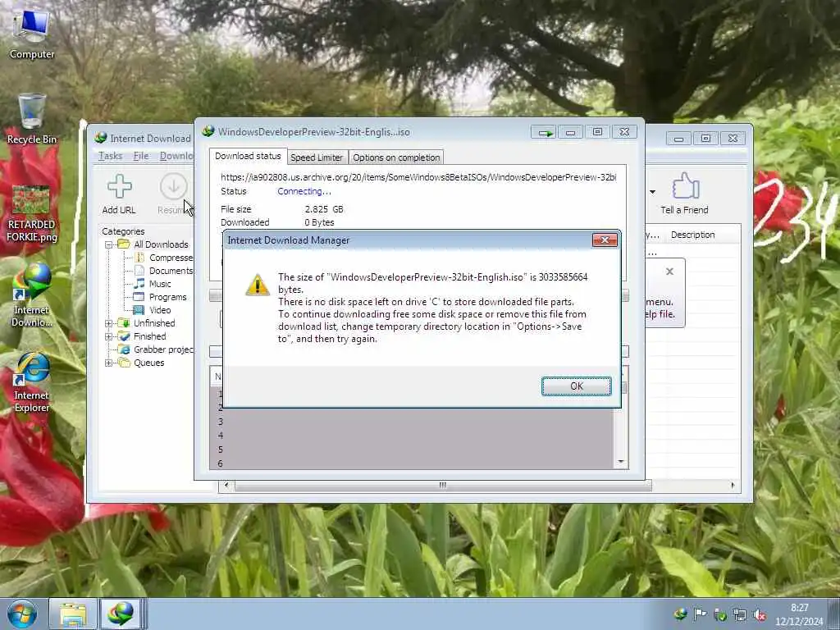This screenshot has width=840, height=630.
Task: Click OK in the disk space warning
Action: tap(577, 386)
